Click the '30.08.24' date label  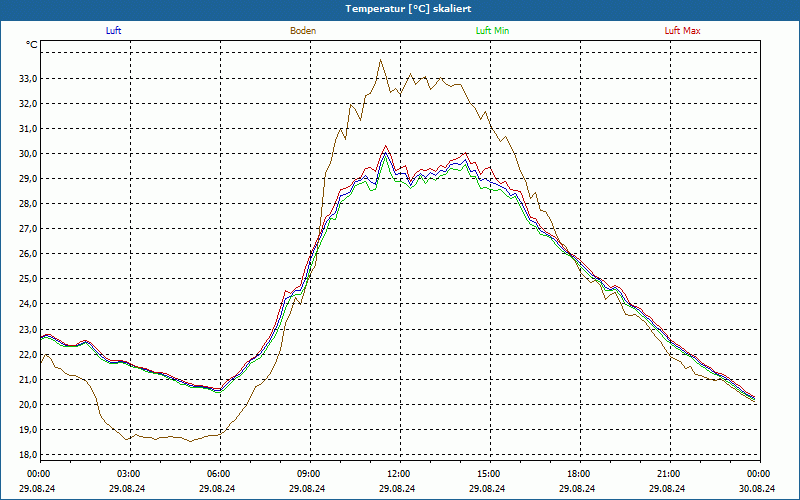[756, 488]
